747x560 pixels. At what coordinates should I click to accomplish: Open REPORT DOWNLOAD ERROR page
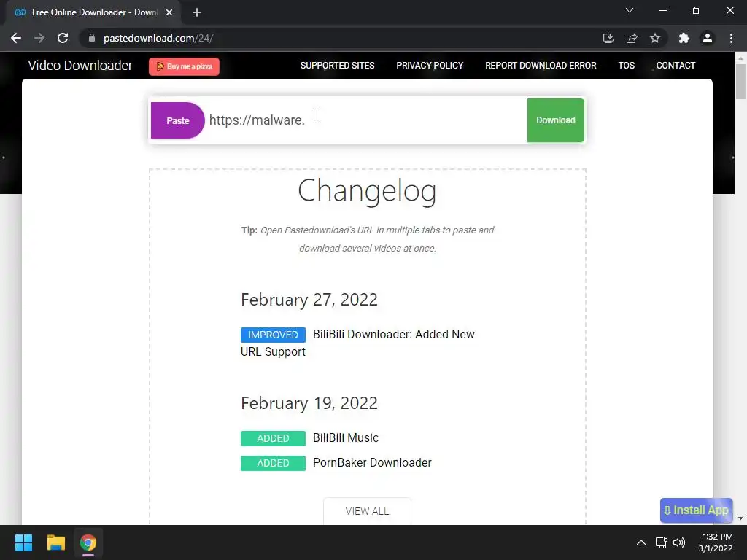coord(541,65)
